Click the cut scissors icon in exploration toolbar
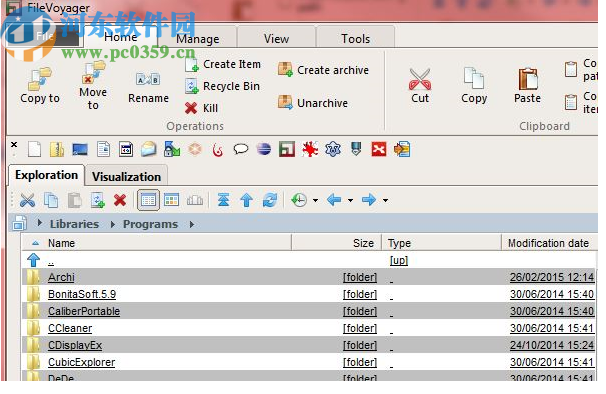The width and height of the screenshot is (606, 394). (x=27, y=200)
